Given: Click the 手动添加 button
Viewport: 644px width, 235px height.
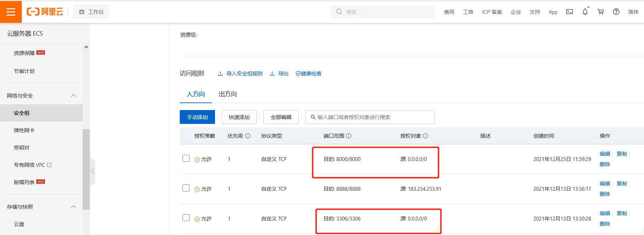Looking at the screenshot, I should click(x=197, y=117).
